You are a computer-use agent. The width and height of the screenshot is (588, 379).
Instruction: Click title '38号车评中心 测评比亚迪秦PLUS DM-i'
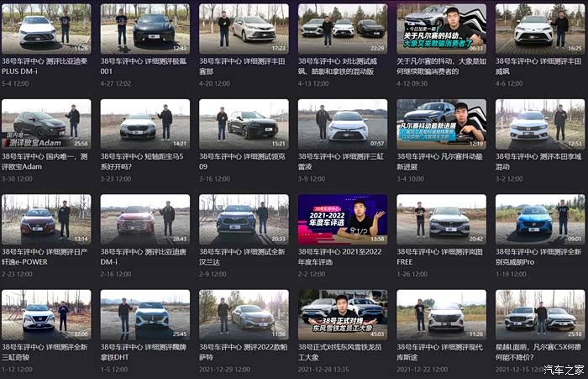pyautogui.click(x=45, y=66)
